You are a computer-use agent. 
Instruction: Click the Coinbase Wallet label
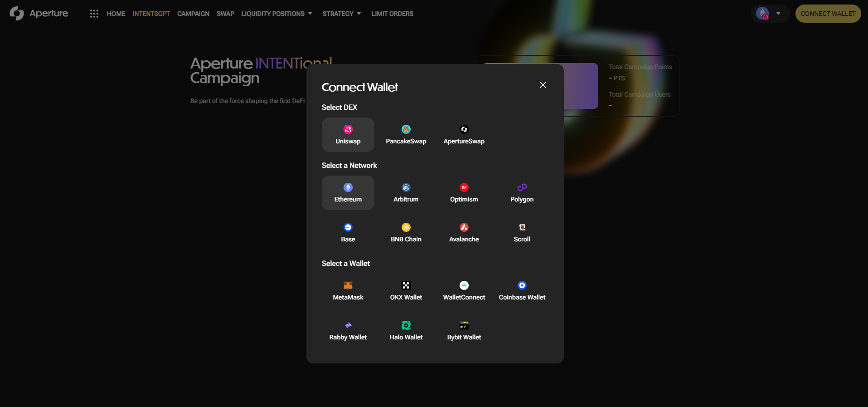click(x=522, y=297)
